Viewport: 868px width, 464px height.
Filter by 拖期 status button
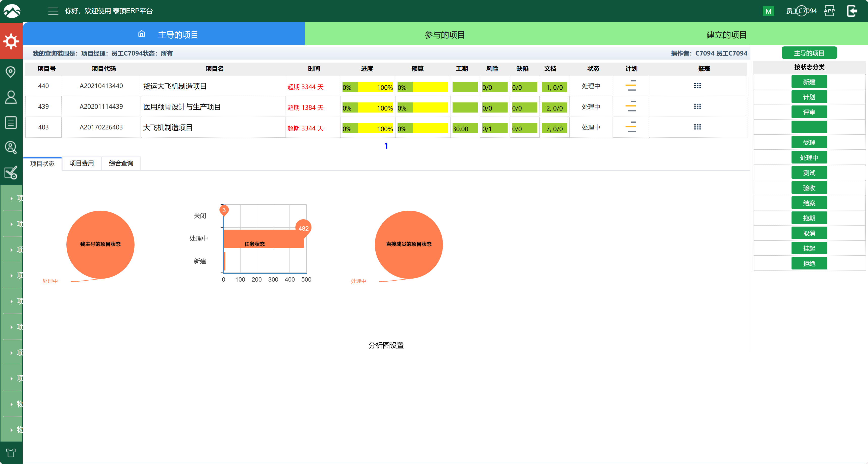click(809, 218)
